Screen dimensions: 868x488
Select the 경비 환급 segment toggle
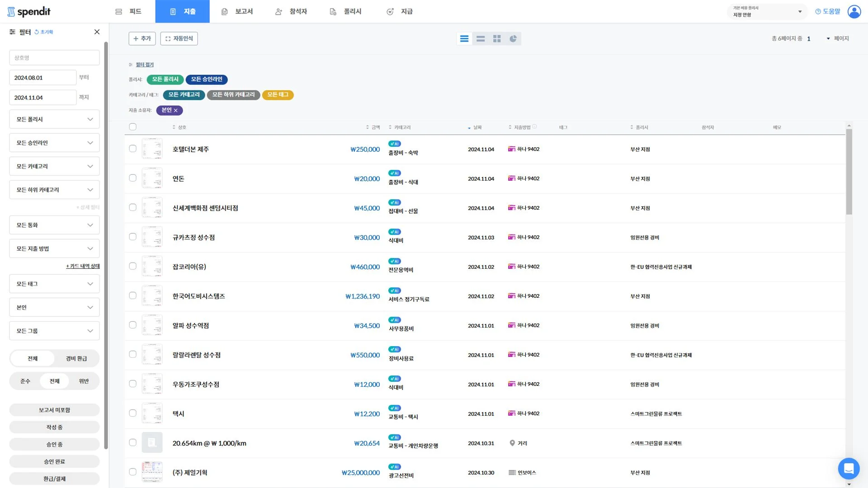tap(76, 358)
